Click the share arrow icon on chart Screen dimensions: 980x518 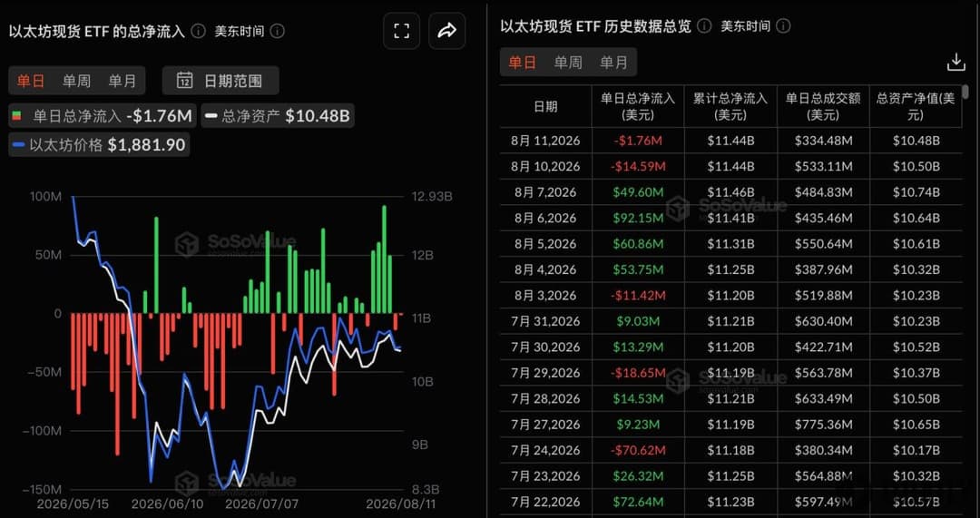click(x=446, y=31)
